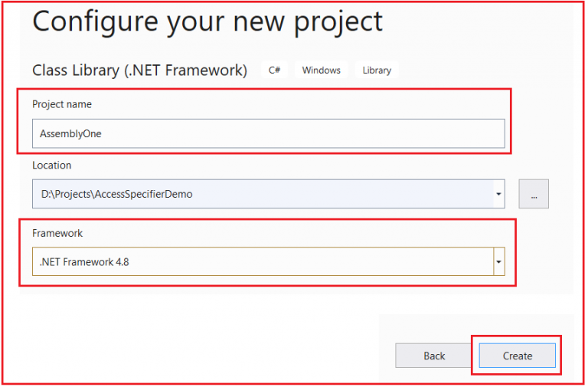The height and width of the screenshot is (387, 588).
Task: Click the Project name label
Action: pos(62,104)
